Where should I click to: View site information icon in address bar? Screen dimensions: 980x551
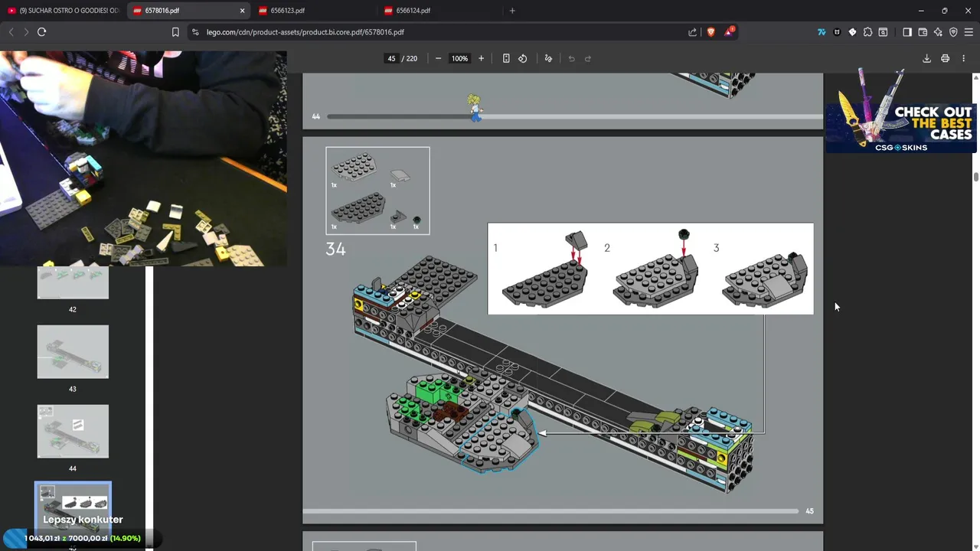click(x=195, y=32)
